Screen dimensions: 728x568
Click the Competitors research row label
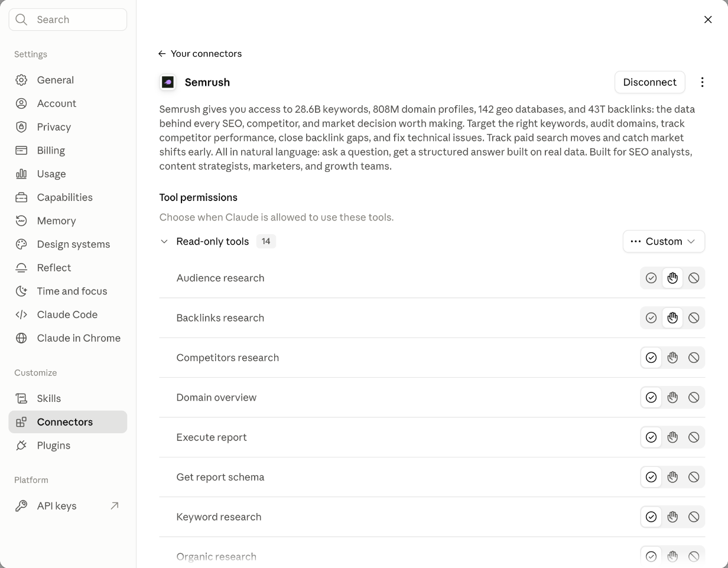[227, 358]
